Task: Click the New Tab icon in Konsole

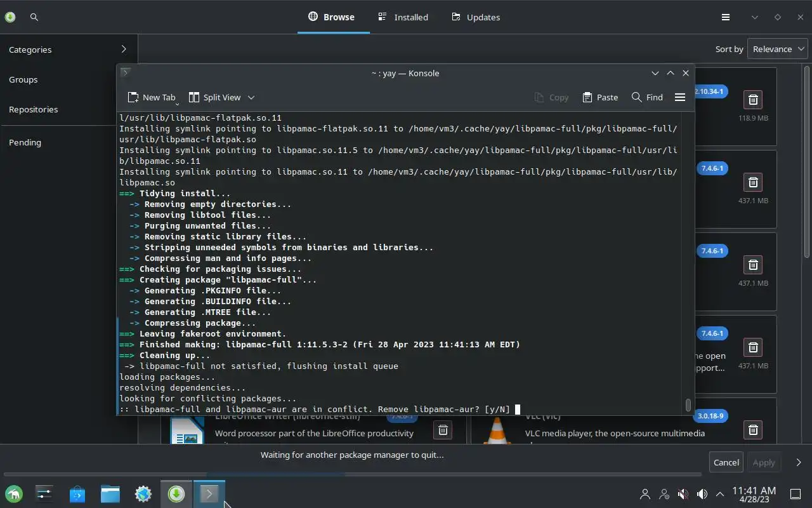Action: coord(133,97)
